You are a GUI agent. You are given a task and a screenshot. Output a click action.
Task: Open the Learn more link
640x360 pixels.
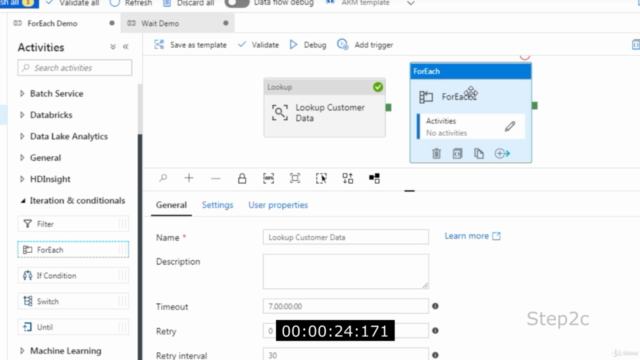pyautogui.click(x=472, y=236)
